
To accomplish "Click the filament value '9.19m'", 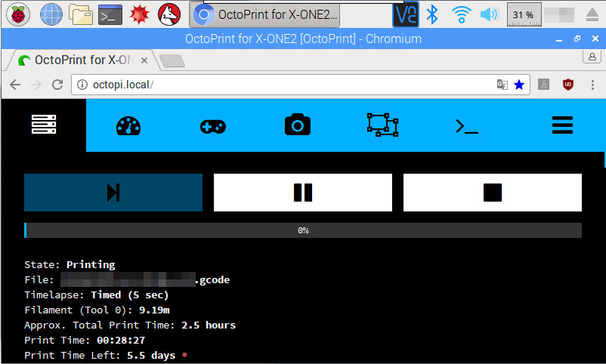I will 154,310.
